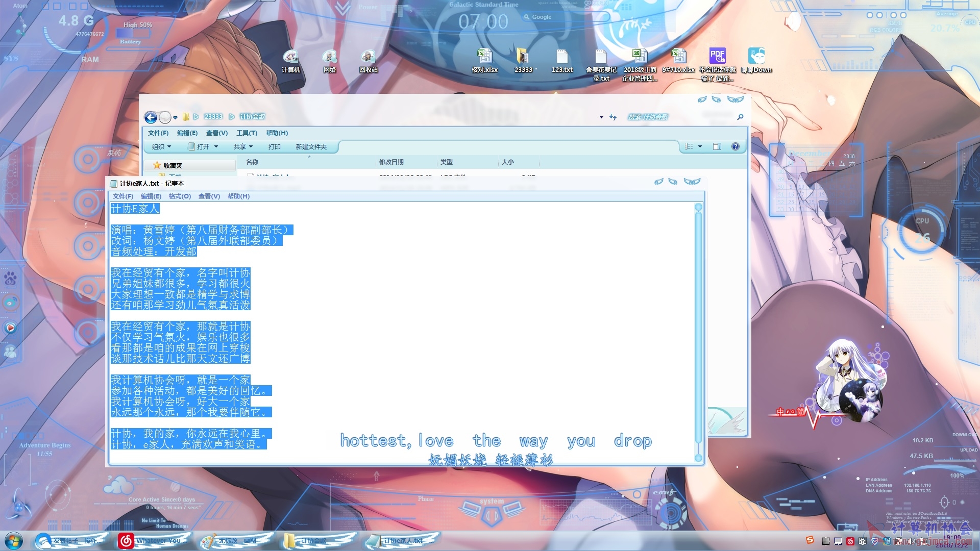Sort by 类型 column header
980x551 pixels.
click(467, 162)
